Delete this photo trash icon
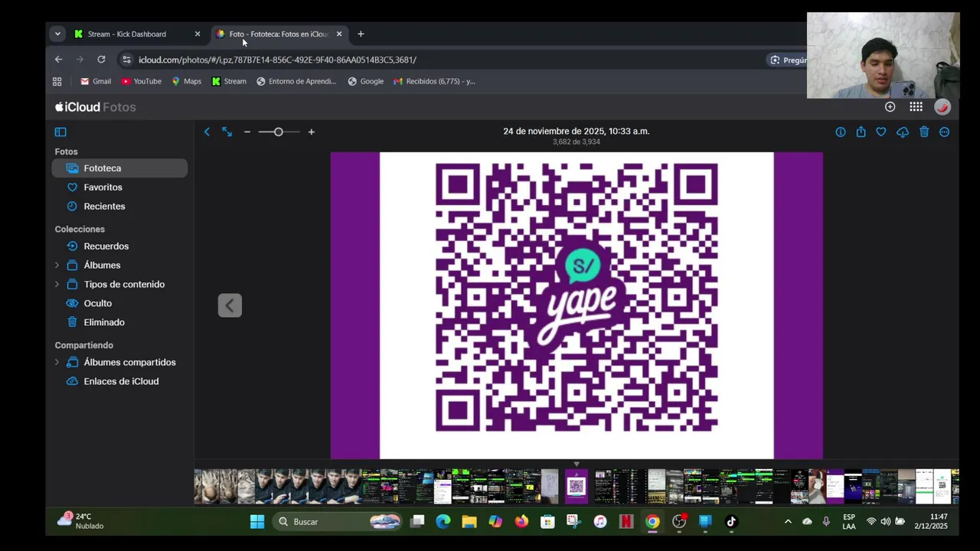The image size is (980, 551). pyautogui.click(x=924, y=132)
